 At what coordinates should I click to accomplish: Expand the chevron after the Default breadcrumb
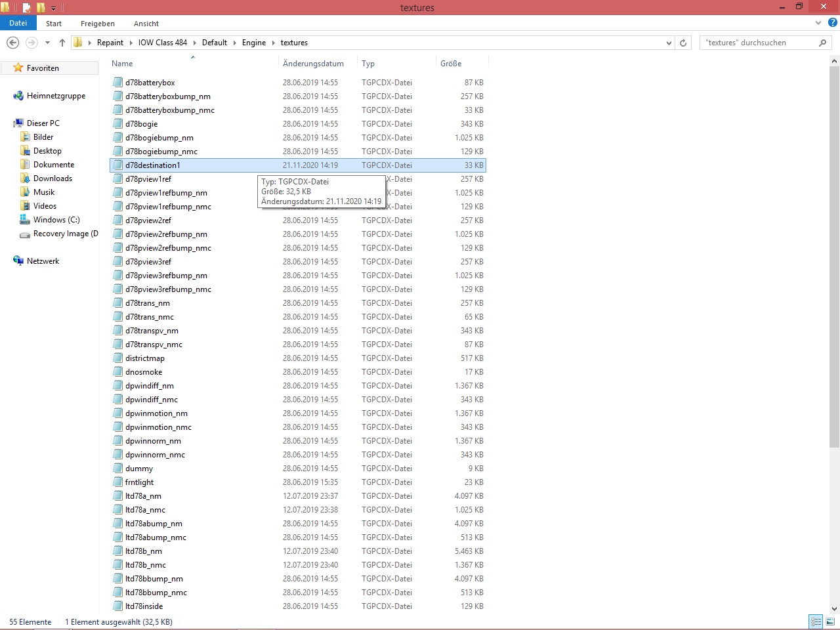tap(235, 43)
